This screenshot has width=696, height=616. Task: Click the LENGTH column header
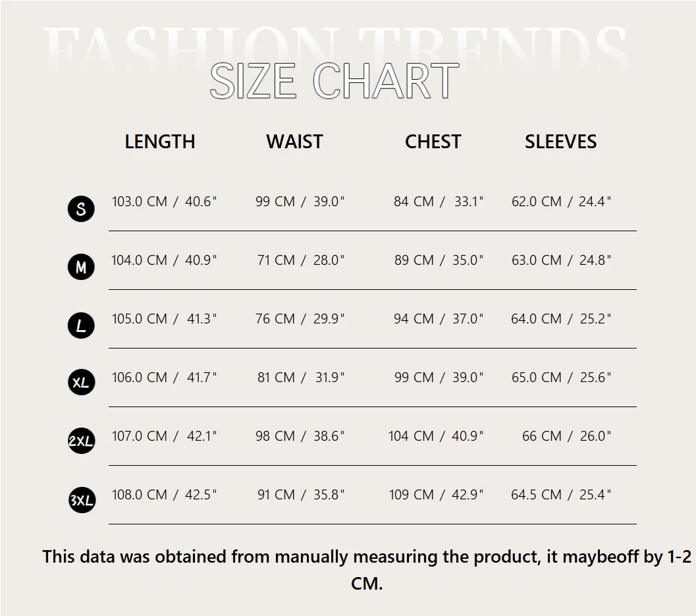(x=160, y=142)
